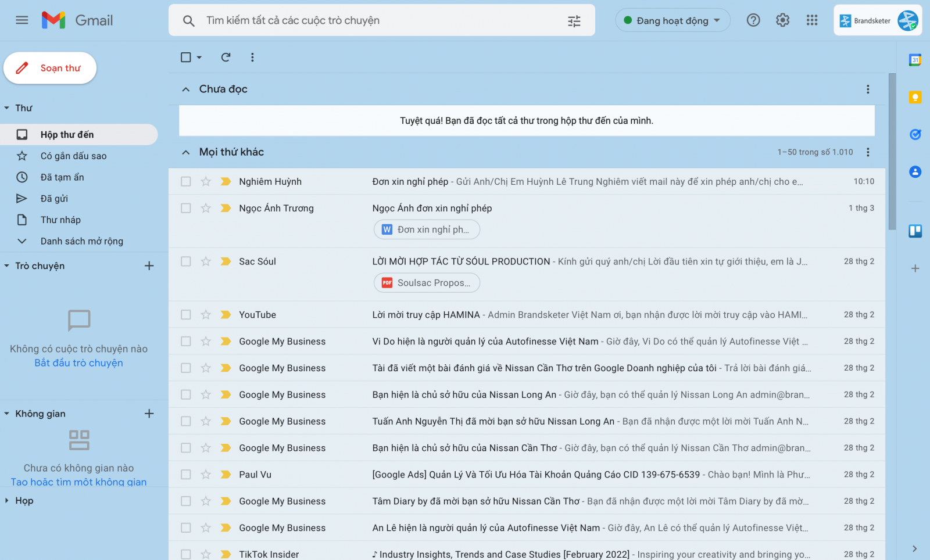The width and height of the screenshot is (930, 560).
Task: Open the Help question mark icon
Action: [753, 20]
